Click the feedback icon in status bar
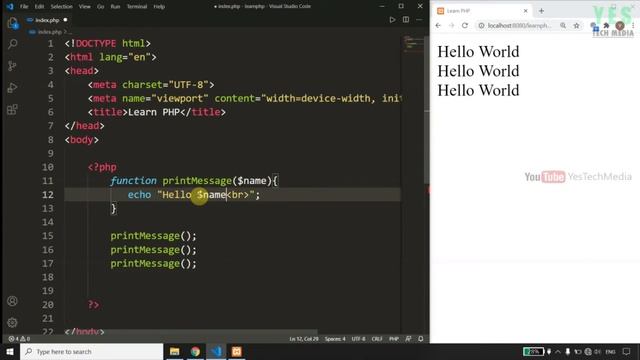 click(408, 339)
